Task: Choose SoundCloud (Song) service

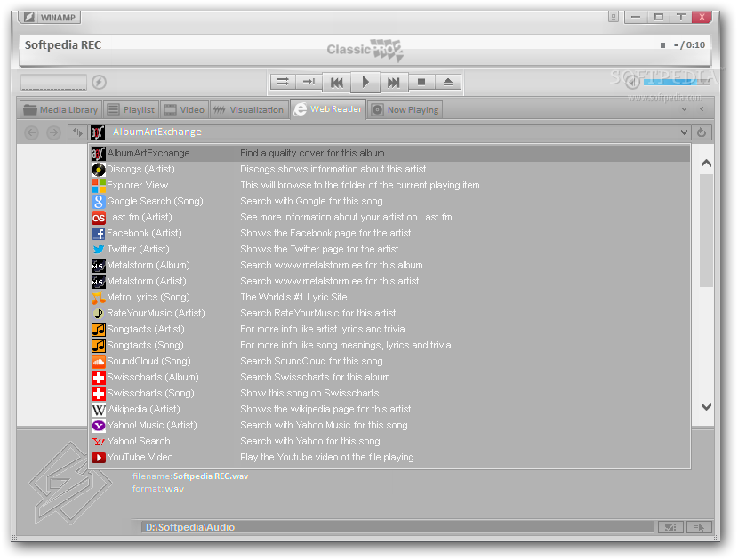Action: (x=390, y=362)
